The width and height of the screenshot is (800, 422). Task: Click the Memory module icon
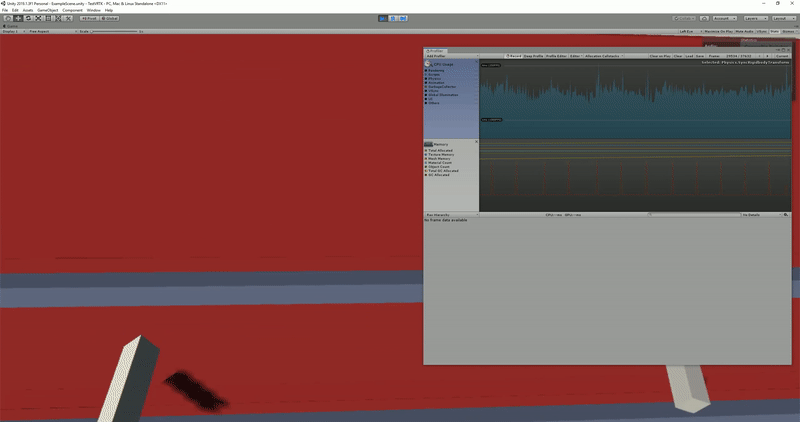point(428,144)
